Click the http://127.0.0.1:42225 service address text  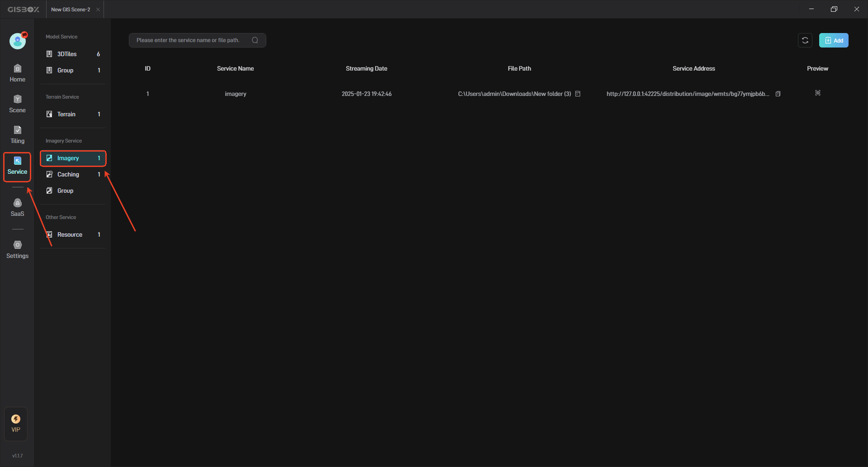tap(688, 94)
